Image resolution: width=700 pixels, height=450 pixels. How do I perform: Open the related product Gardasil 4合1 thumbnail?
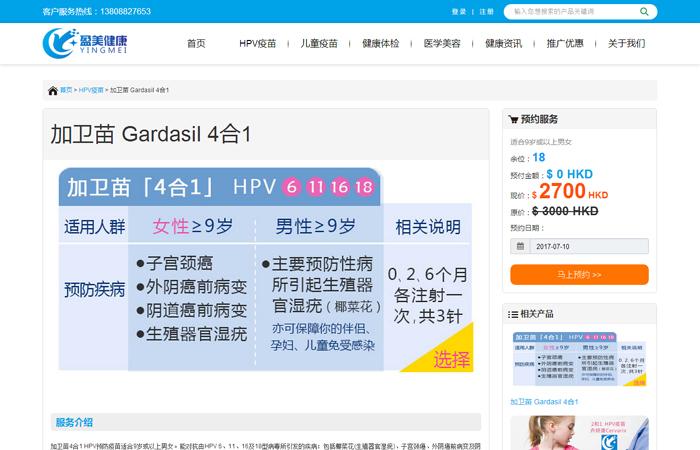tap(579, 359)
